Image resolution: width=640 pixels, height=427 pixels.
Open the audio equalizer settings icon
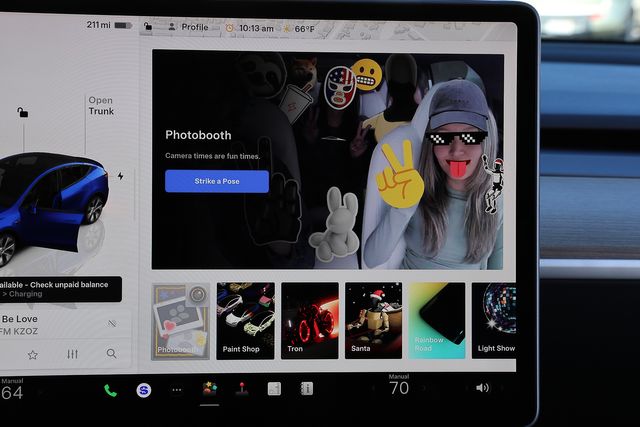(72, 354)
